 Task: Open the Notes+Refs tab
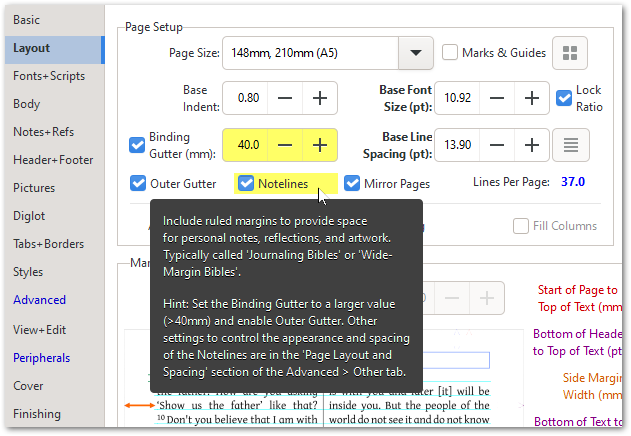pos(54,132)
